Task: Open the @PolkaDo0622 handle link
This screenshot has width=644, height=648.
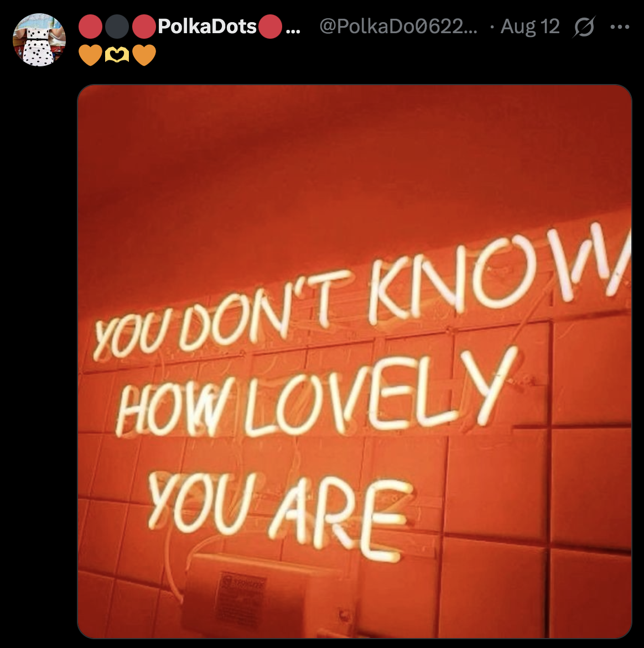Action: (398, 27)
